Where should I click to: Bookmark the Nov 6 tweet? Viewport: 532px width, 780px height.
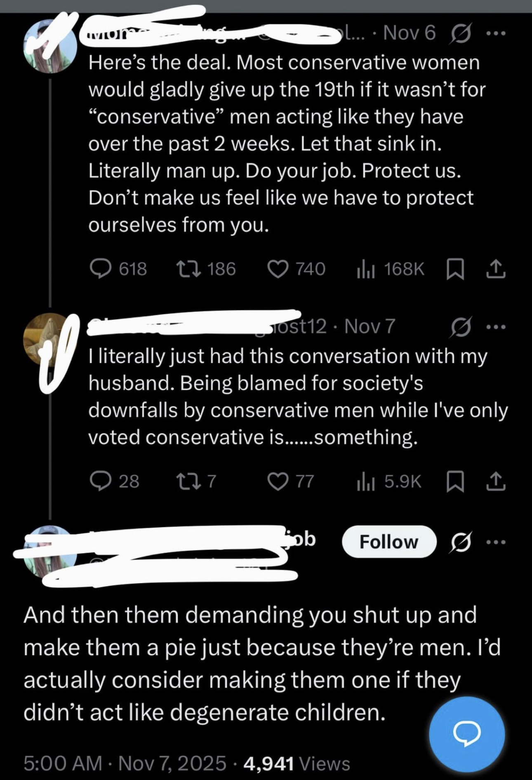coord(455,269)
